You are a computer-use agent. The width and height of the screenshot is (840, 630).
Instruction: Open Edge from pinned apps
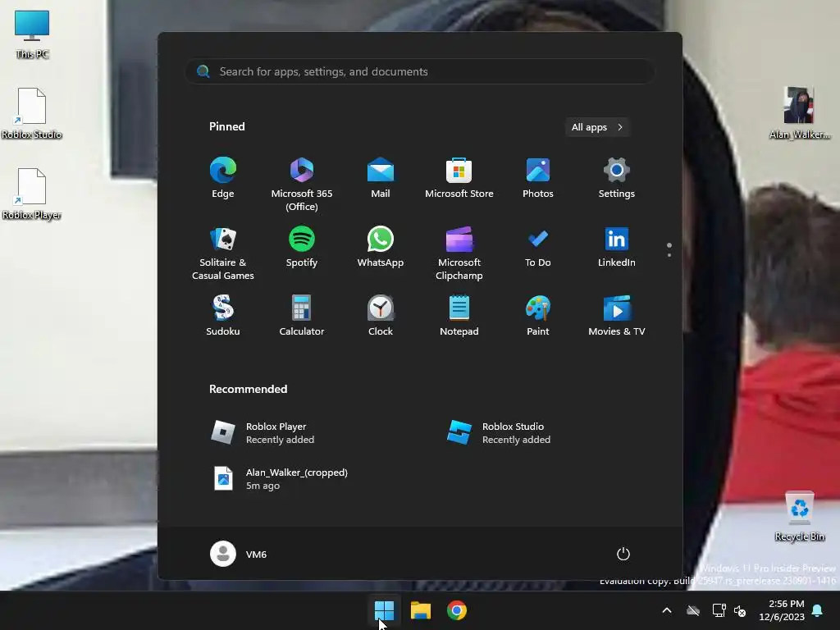pyautogui.click(x=223, y=178)
